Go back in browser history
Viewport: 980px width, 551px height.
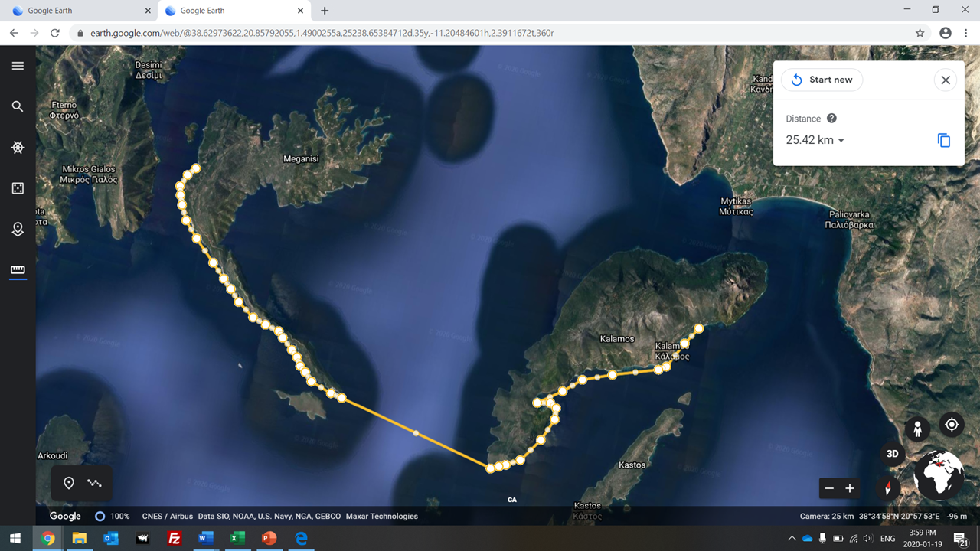pyautogui.click(x=14, y=33)
